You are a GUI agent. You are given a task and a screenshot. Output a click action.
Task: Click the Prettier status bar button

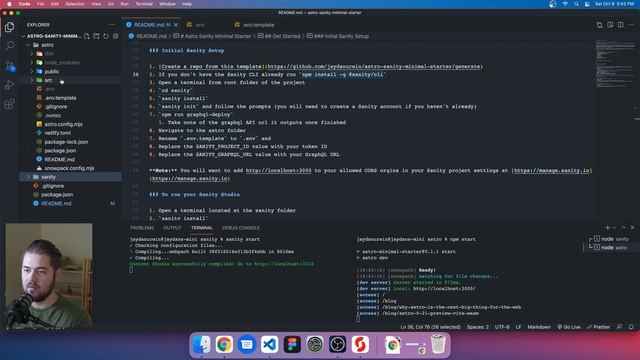tap(598, 327)
